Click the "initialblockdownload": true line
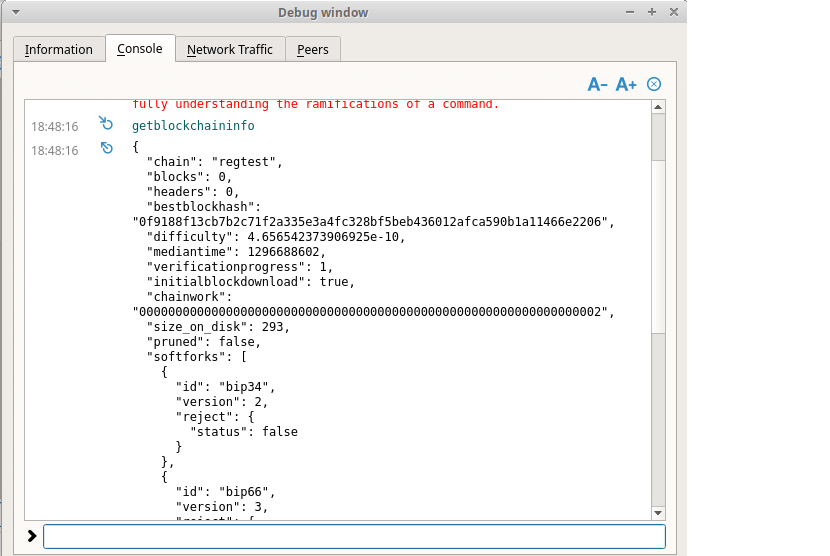Screen dimensions: 830x556 (250, 282)
